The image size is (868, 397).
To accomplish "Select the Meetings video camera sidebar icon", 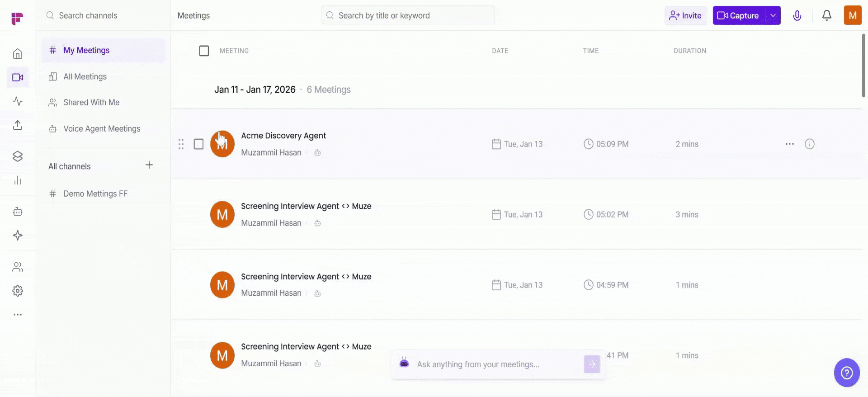I will pyautogui.click(x=18, y=77).
